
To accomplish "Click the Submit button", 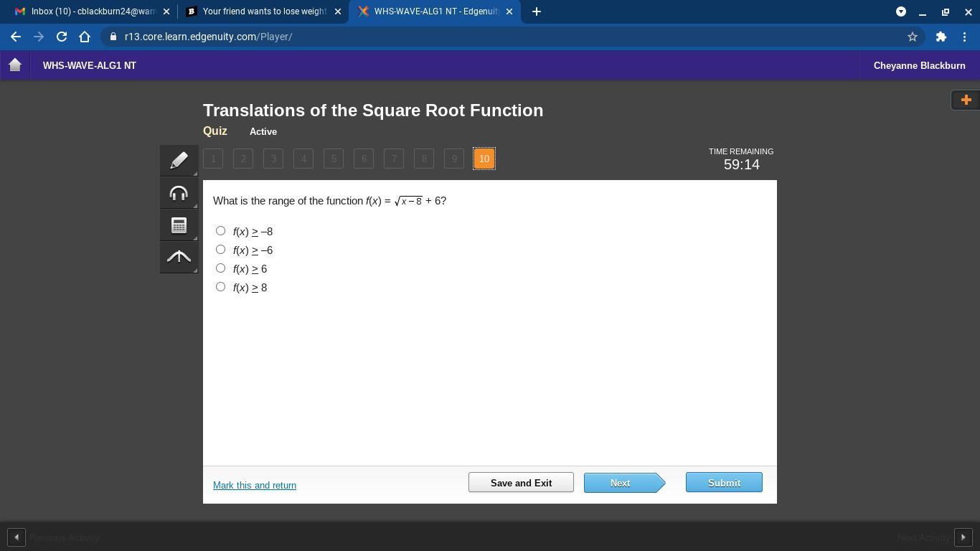I will 723,483.
